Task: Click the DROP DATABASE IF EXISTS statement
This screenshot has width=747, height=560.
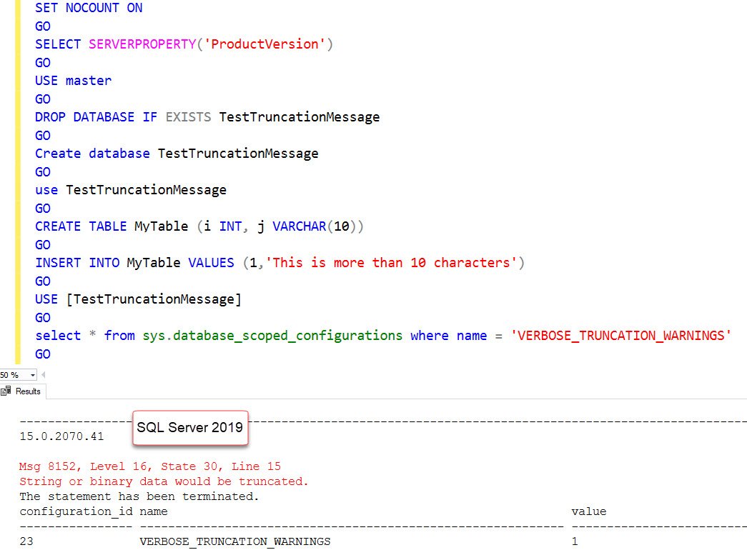Action: [x=207, y=116]
